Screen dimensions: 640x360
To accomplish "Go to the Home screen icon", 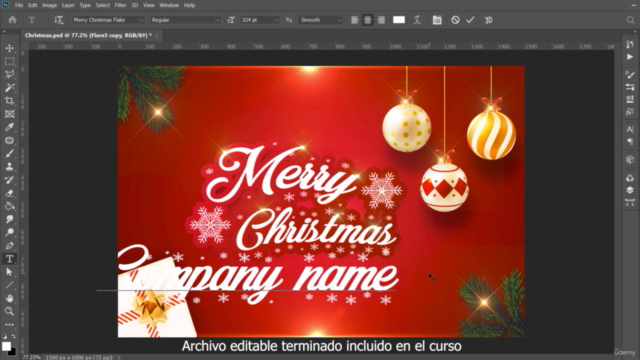I will [x=12, y=20].
